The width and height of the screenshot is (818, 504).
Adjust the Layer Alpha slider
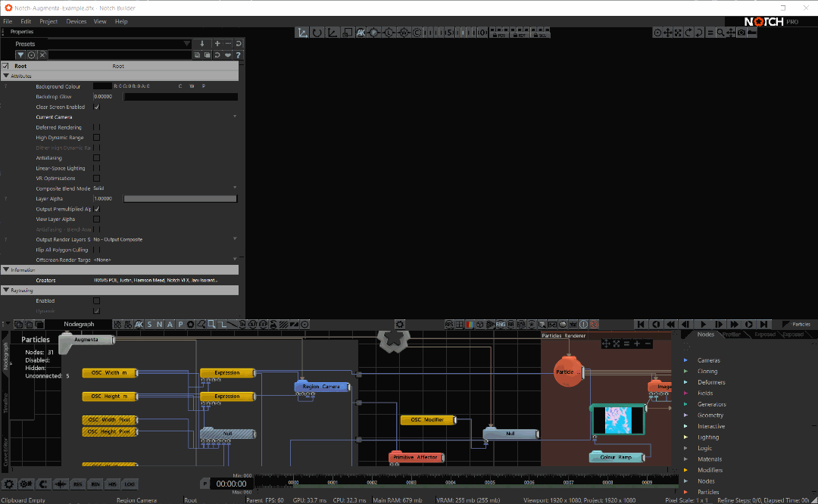click(x=180, y=198)
